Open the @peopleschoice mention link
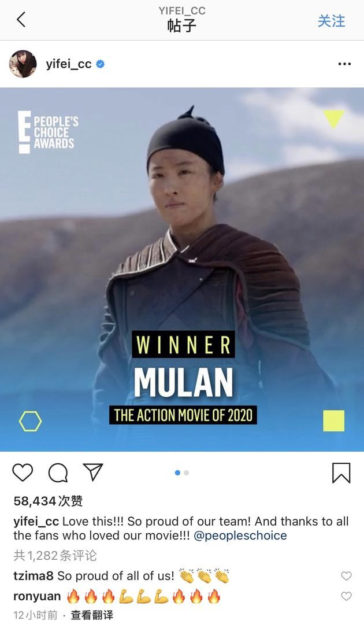 (240, 536)
